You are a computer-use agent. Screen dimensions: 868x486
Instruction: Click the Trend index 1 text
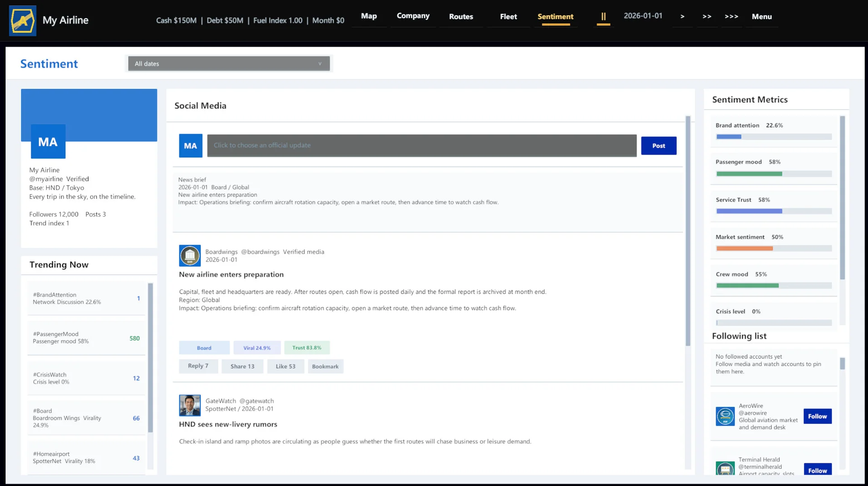[49, 223]
